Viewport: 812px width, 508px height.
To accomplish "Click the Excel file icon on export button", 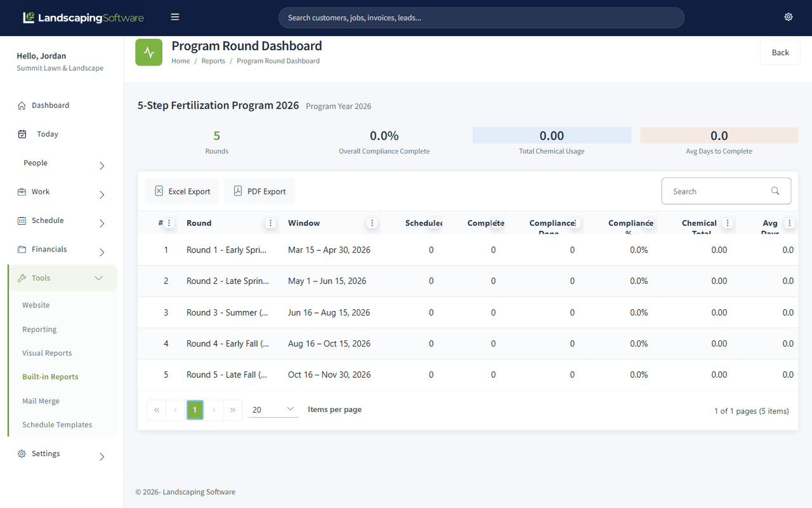I will pos(159,191).
